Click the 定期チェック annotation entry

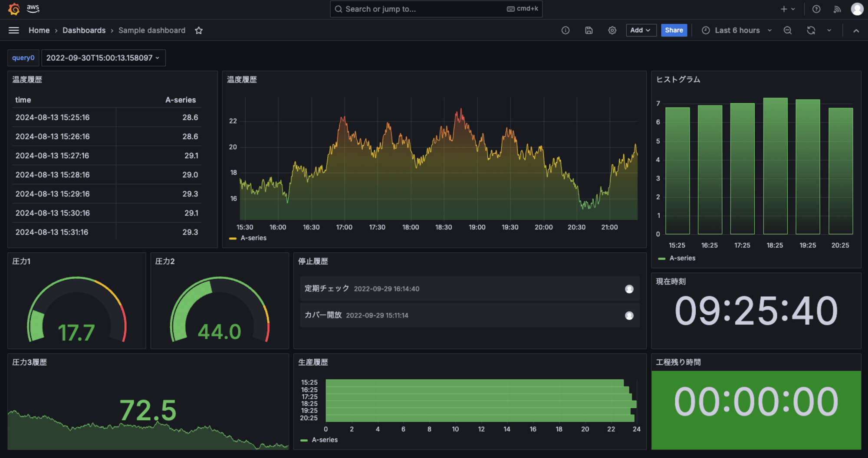tap(470, 289)
